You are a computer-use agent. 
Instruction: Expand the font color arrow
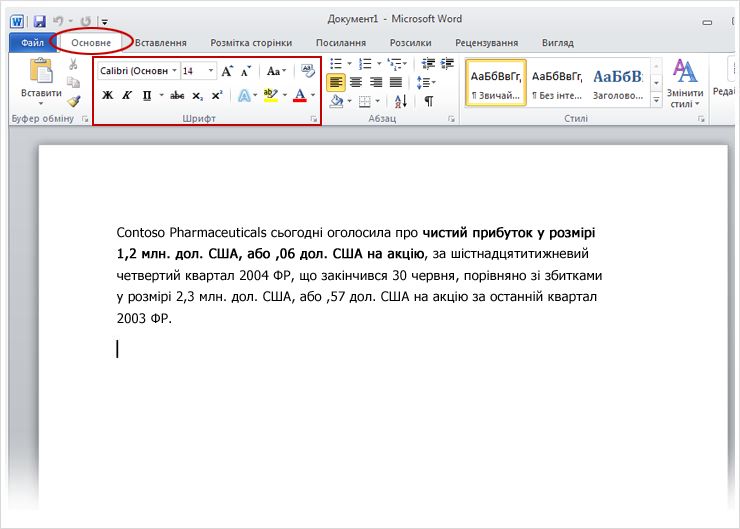(x=313, y=95)
